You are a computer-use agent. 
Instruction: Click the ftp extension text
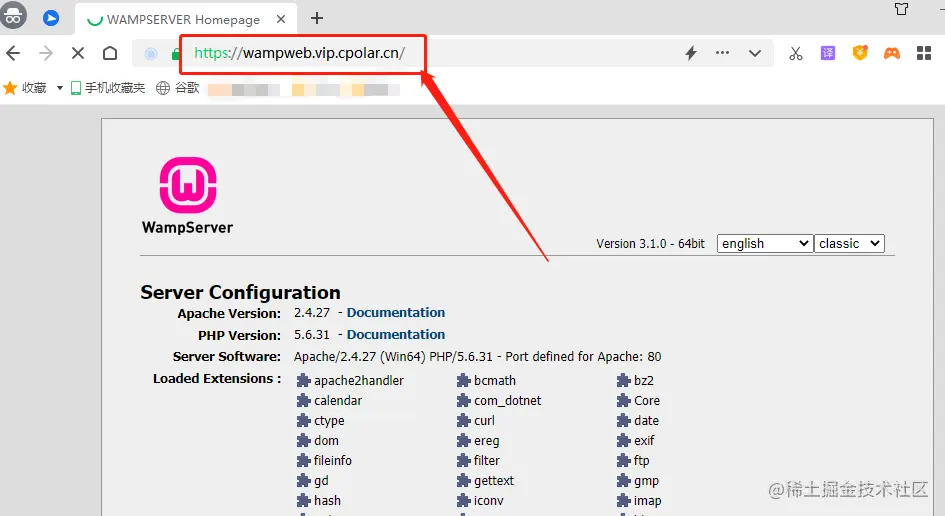click(641, 461)
